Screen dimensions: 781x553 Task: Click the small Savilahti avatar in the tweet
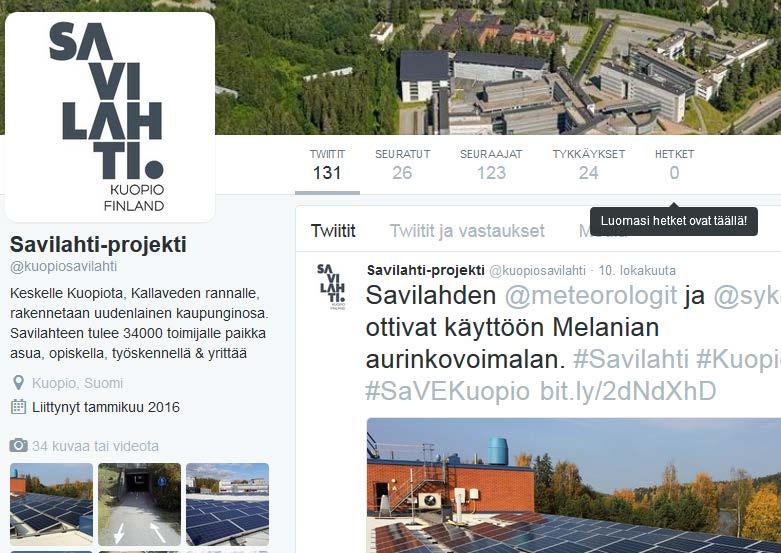tap(332, 286)
